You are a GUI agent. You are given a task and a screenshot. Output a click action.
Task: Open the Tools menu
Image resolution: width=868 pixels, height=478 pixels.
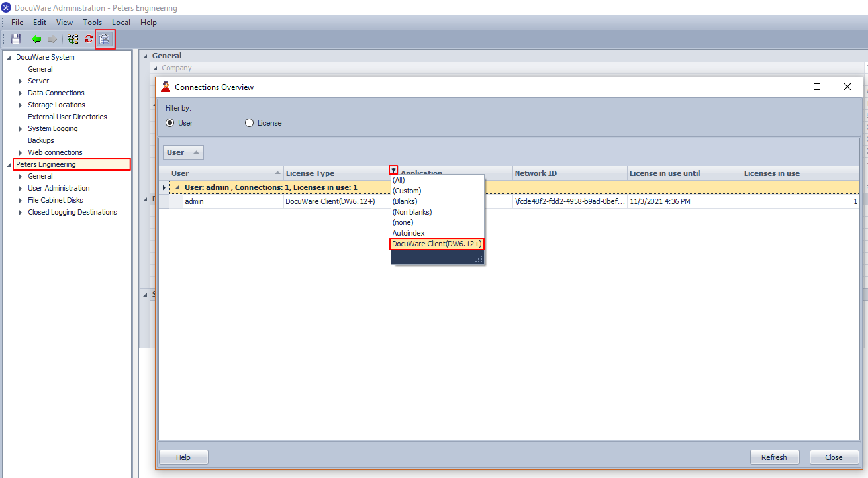(92, 23)
